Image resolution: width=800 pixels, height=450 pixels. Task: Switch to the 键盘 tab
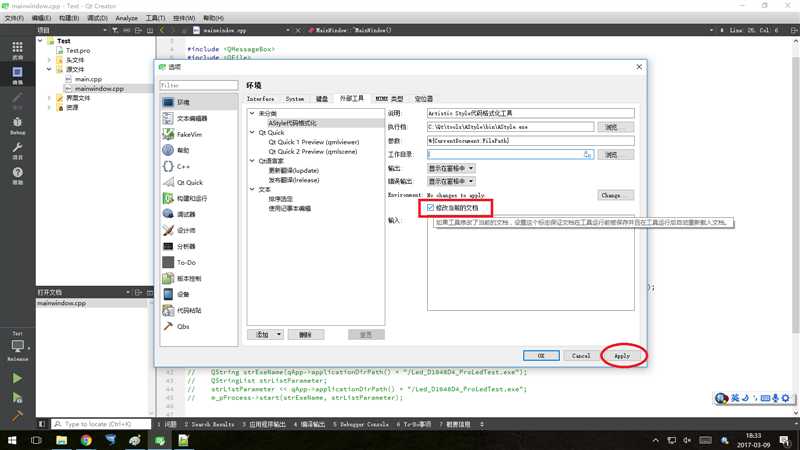click(322, 99)
